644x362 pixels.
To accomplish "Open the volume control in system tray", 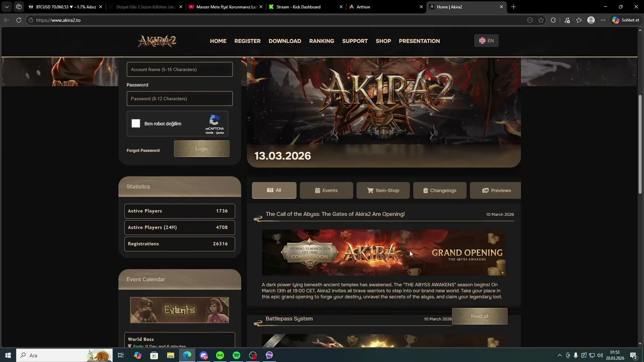I will coord(600,355).
